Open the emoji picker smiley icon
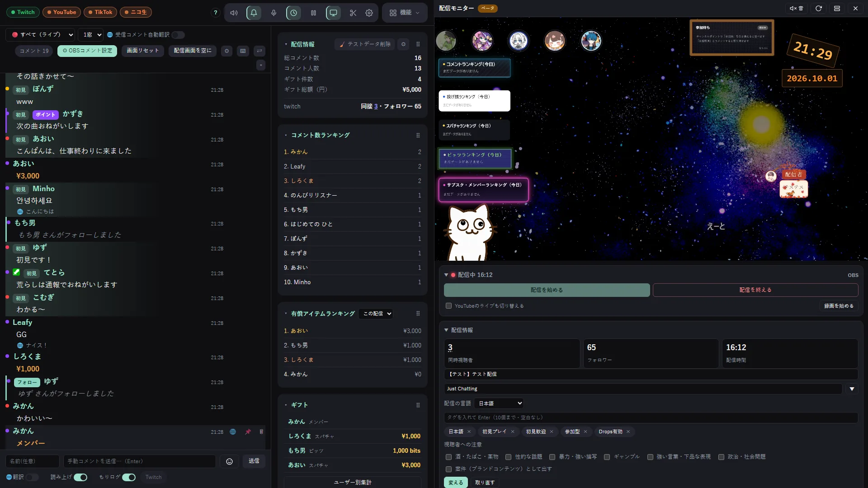The width and height of the screenshot is (868, 488). click(x=229, y=461)
